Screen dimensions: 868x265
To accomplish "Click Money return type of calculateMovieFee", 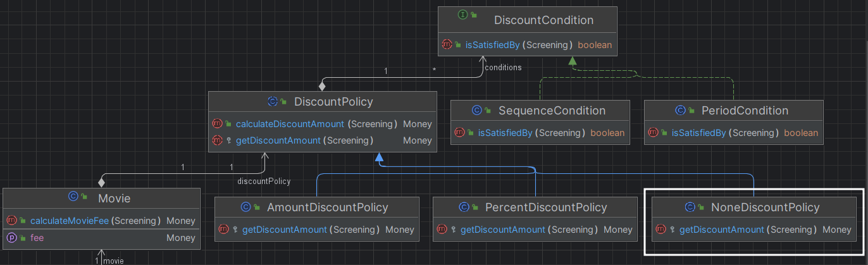I will (181, 221).
